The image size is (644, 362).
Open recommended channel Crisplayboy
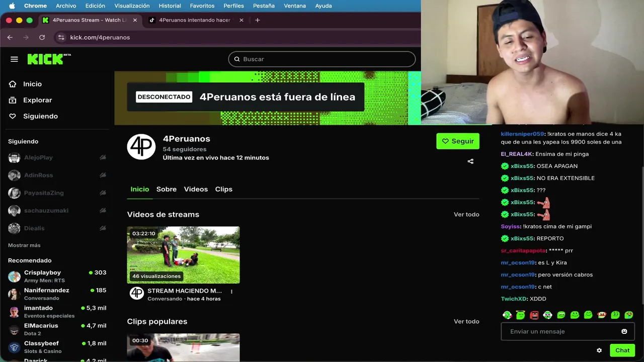[x=57, y=276]
